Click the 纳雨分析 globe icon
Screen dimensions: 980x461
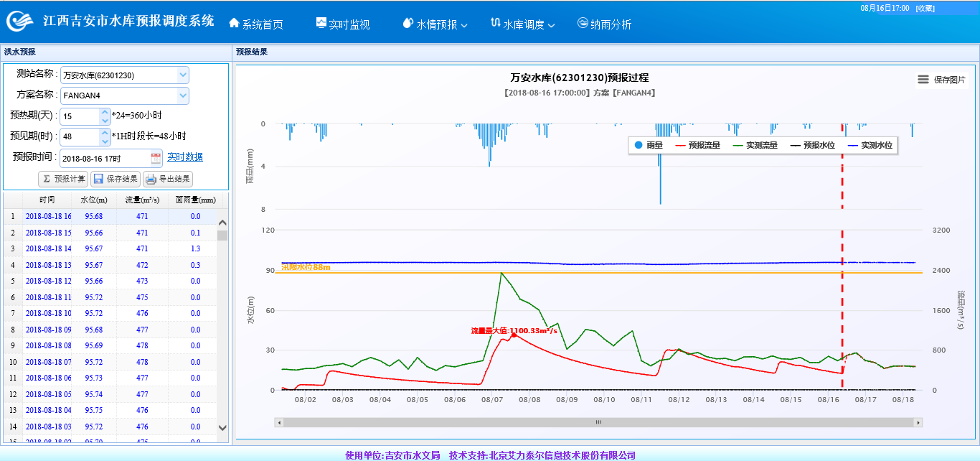[583, 23]
